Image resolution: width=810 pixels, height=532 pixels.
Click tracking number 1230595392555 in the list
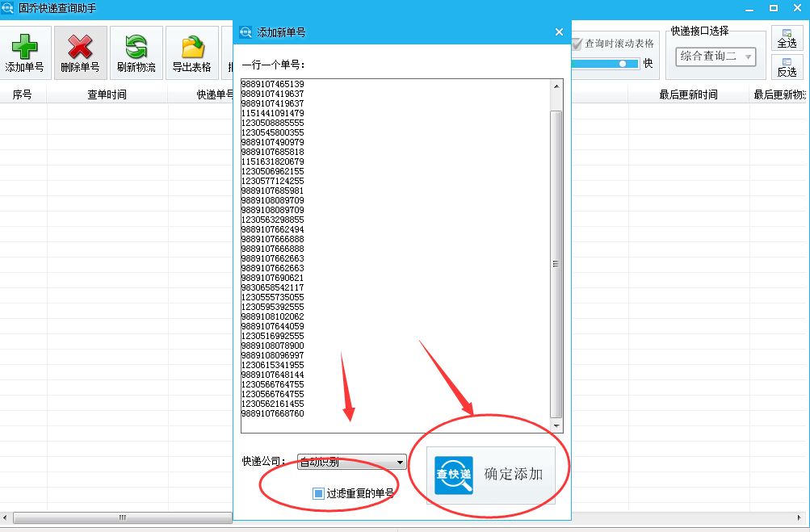(273, 307)
